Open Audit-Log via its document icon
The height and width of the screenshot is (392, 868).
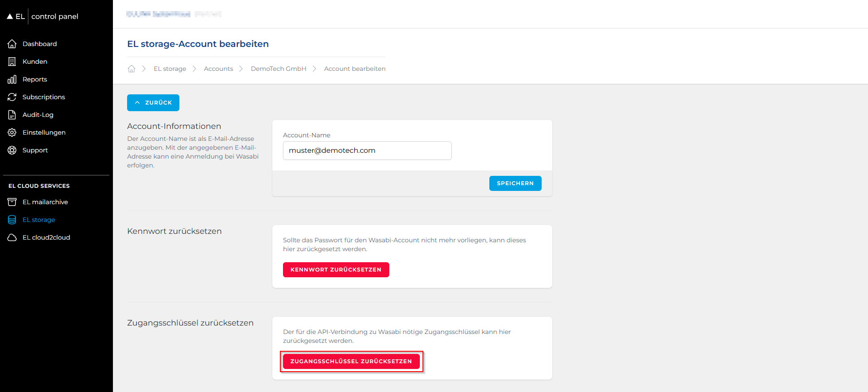[12, 115]
